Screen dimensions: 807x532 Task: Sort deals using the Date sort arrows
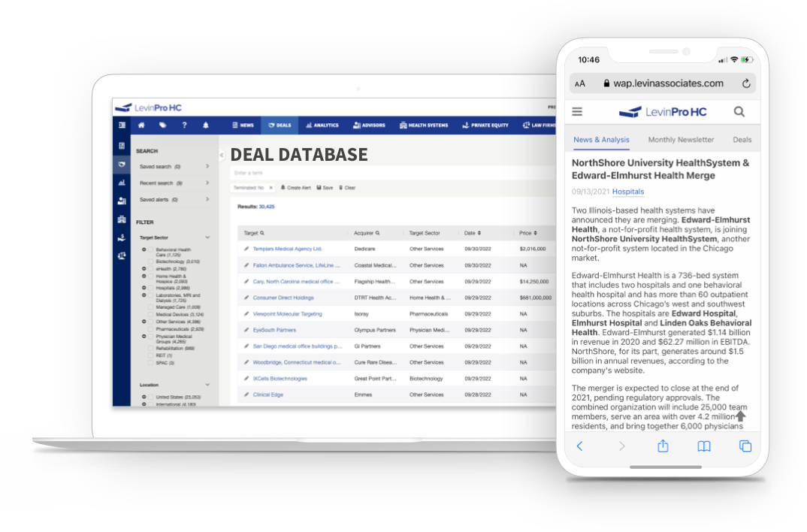click(479, 233)
